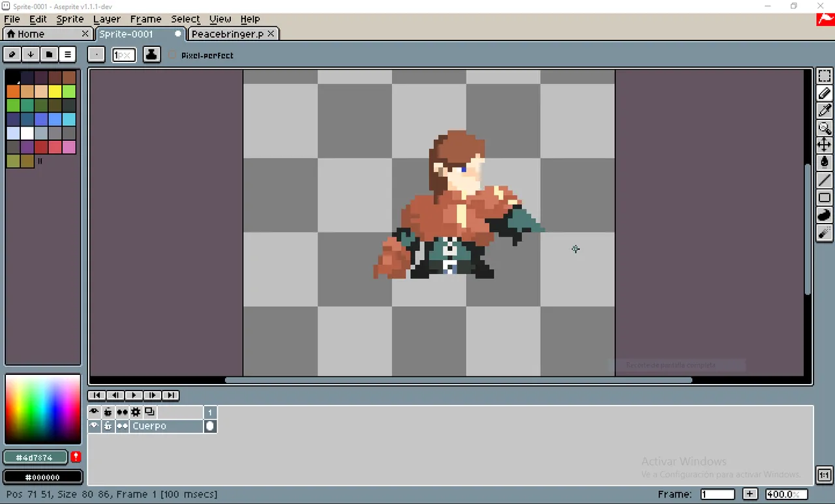The image size is (835, 504).
Task: Close the Home tab
Action: tap(85, 33)
